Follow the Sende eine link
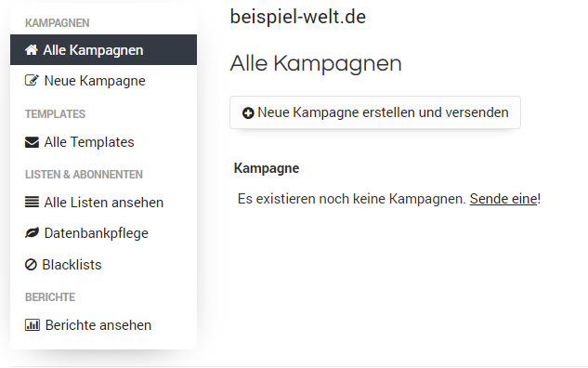Screen dimensions: 588x368 click(503, 199)
